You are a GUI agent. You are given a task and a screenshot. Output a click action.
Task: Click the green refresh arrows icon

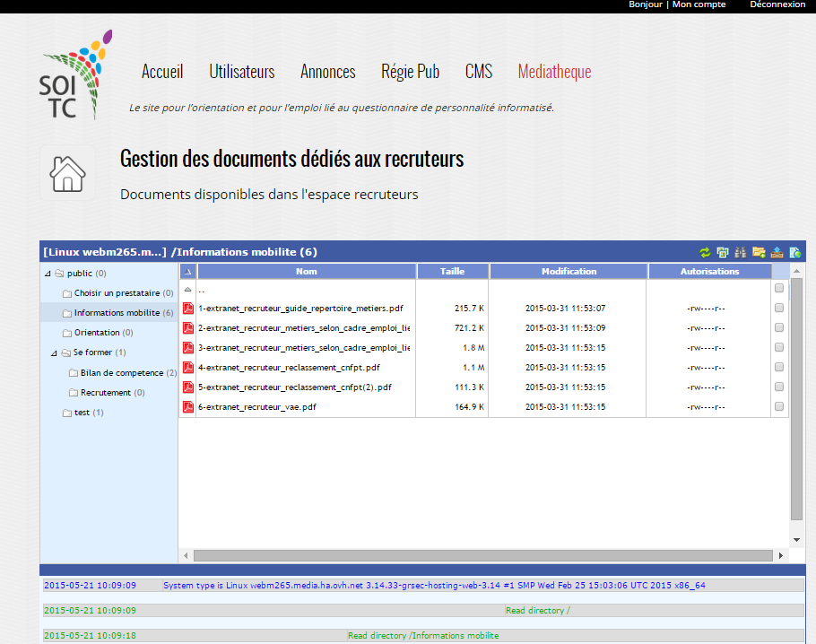[x=706, y=252]
